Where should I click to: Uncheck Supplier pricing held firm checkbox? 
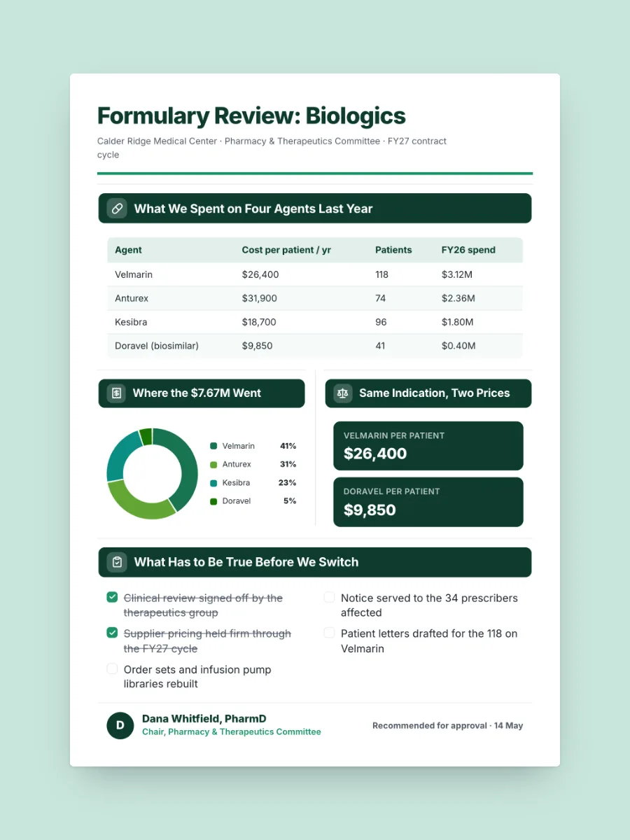tap(112, 633)
